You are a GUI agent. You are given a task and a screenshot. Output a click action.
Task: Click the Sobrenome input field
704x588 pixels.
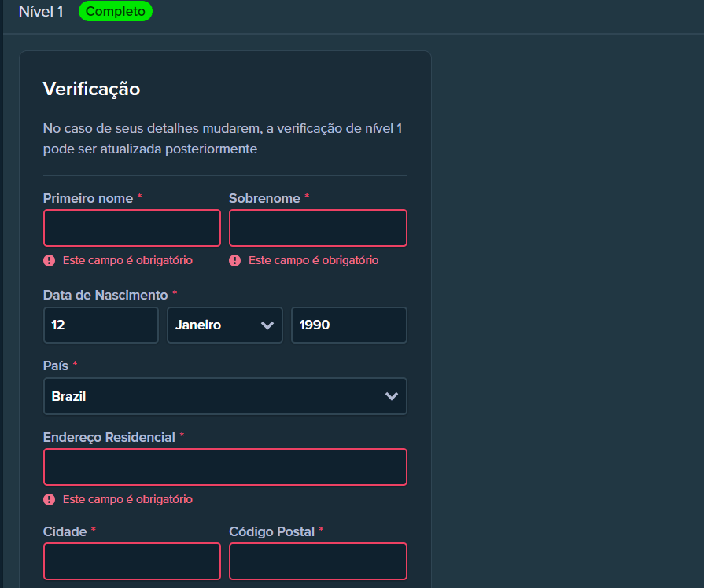tap(318, 228)
